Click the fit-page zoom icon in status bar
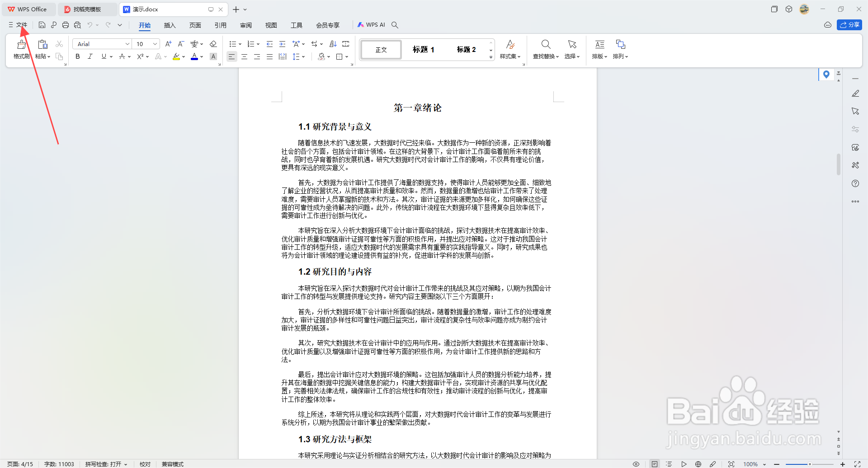Screen dimensions: 868x468 tap(731, 464)
